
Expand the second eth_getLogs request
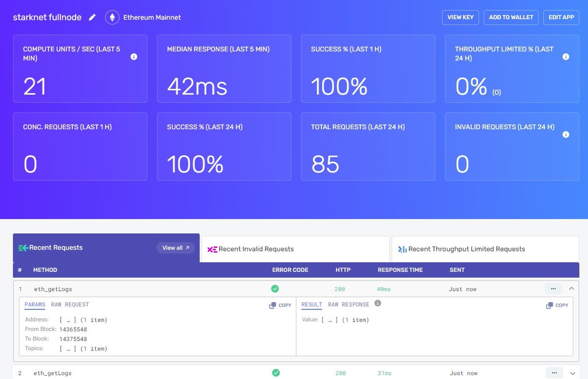click(571, 373)
